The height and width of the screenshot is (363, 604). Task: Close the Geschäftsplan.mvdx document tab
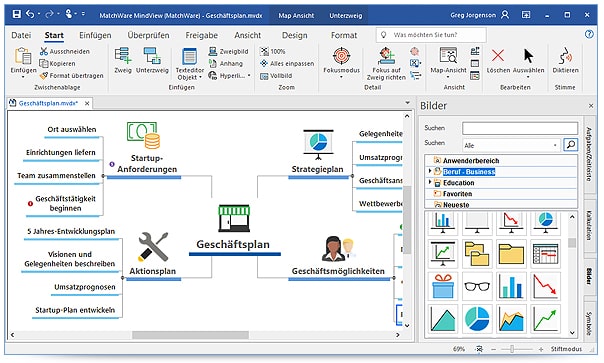point(87,103)
